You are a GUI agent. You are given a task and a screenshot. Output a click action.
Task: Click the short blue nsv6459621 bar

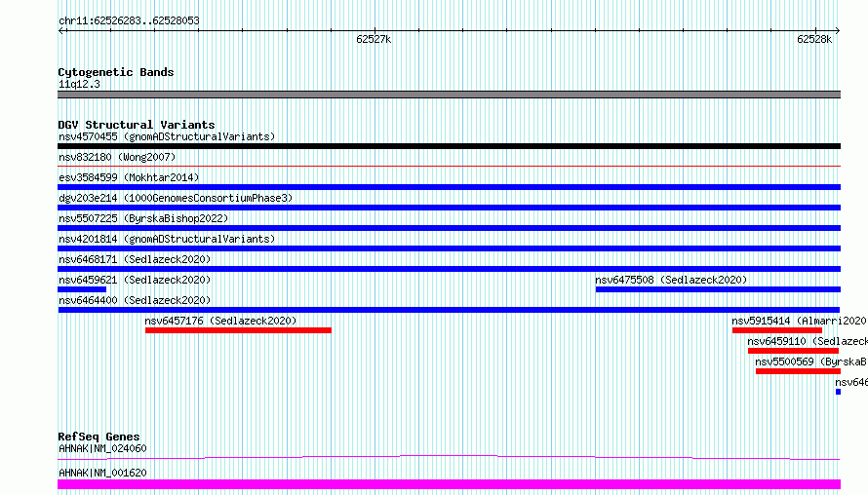(x=82, y=289)
